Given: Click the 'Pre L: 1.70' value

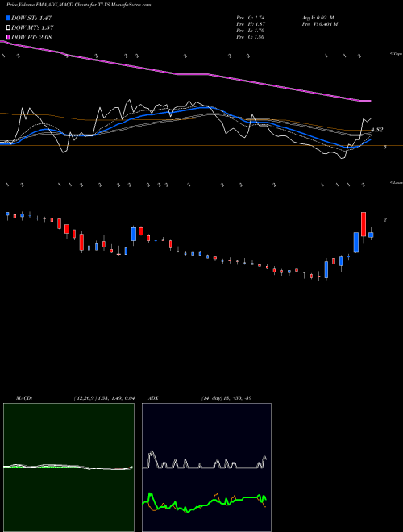Looking at the screenshot, I should (251, 31).
